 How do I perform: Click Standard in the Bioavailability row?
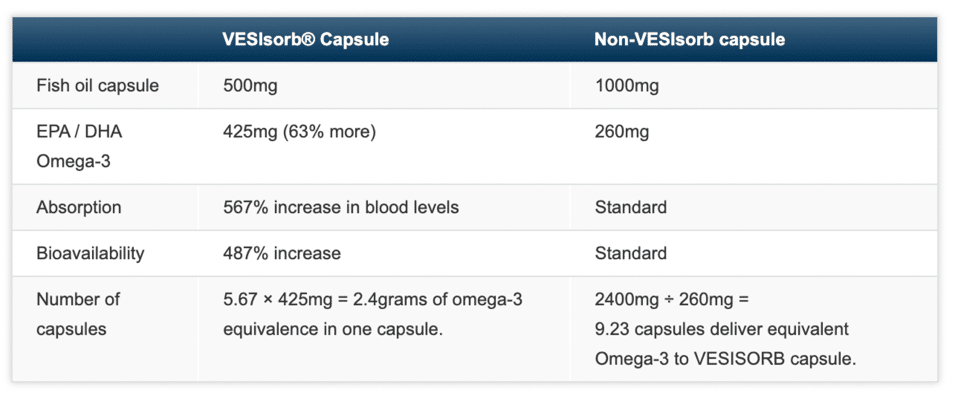point(630,253)
